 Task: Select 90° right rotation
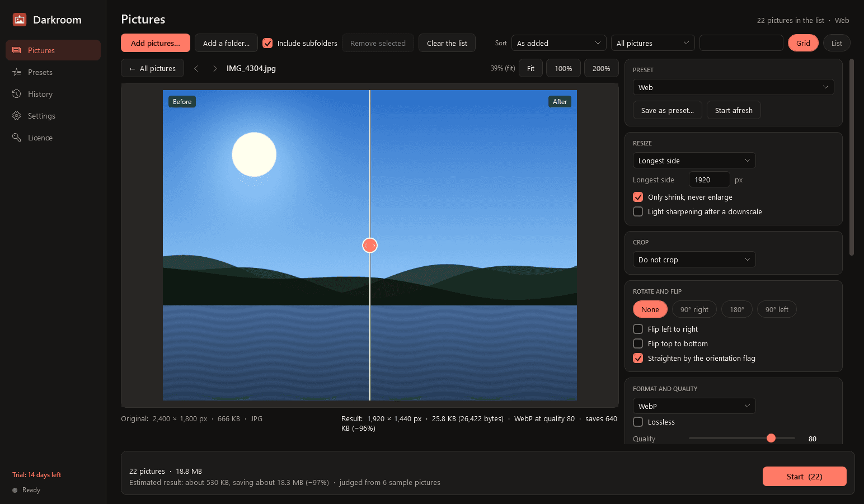(x=694, y=309)
